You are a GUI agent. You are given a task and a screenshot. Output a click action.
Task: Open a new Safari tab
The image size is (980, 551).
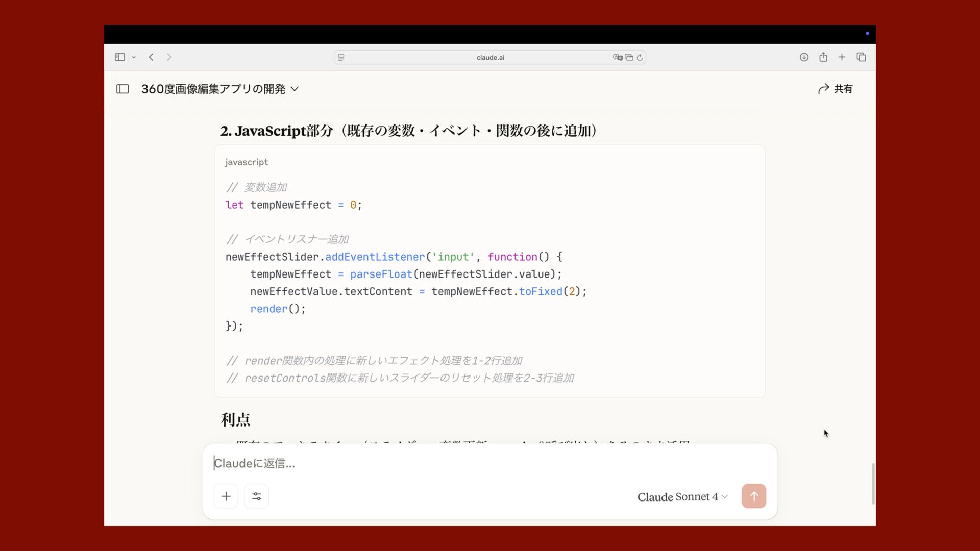coord(842,57)
